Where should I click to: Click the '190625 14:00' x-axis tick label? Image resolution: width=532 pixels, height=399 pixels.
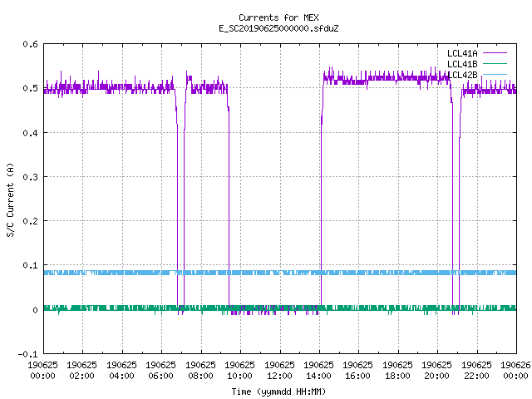(x=318, y=371)
